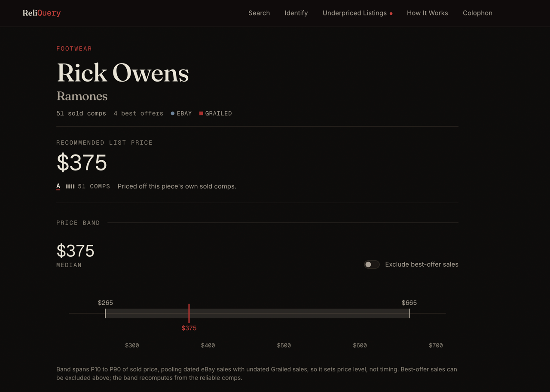Open the Identify page
The height and width of the screenshot is (392, 550).
point(296,13)
